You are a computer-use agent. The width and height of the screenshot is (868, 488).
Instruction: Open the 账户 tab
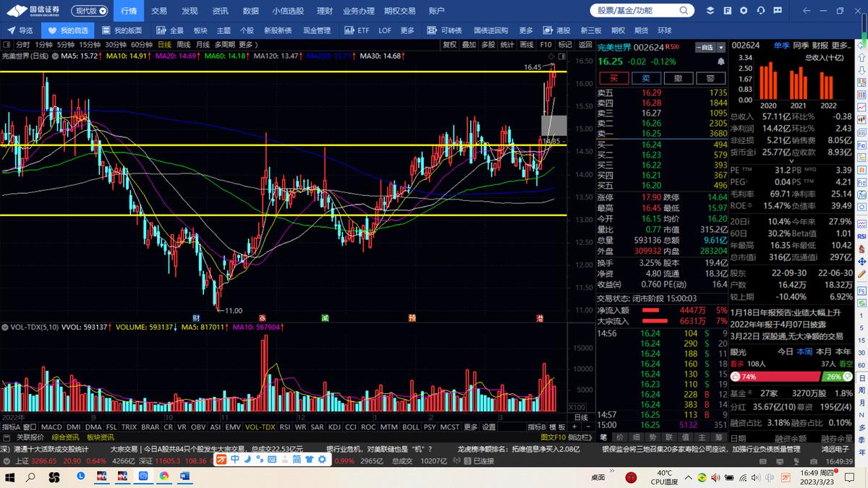[437, 11]
